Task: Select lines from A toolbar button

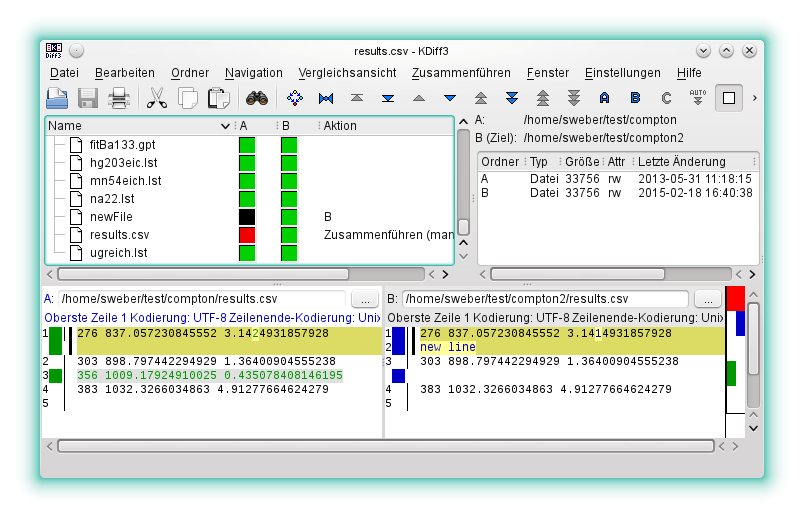Action: tap(605, 98)
